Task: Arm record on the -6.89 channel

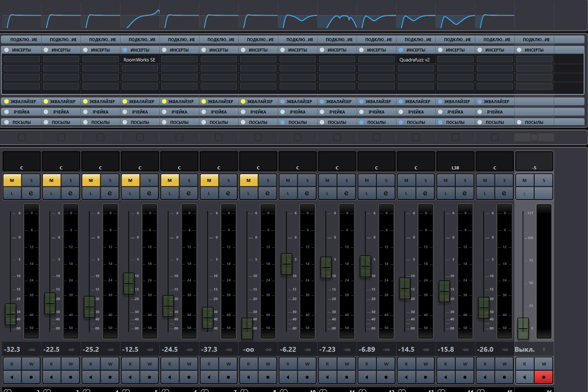Action: pyautogui.click(x=386, y=377)
